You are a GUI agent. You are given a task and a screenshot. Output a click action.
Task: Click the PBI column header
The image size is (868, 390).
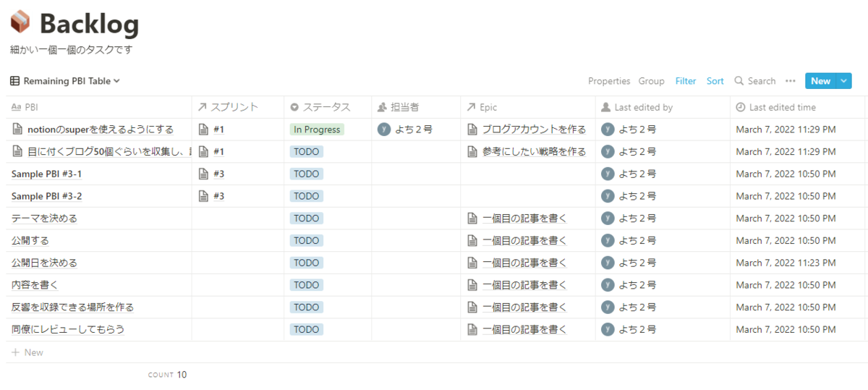[98, 107]
